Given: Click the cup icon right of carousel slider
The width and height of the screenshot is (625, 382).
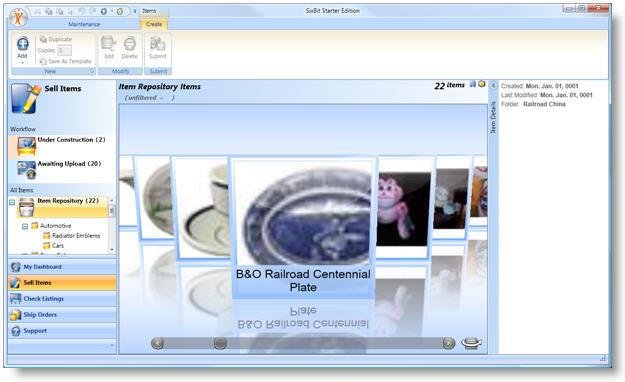Looking at the screenshot, I should (x=471, y=343).
